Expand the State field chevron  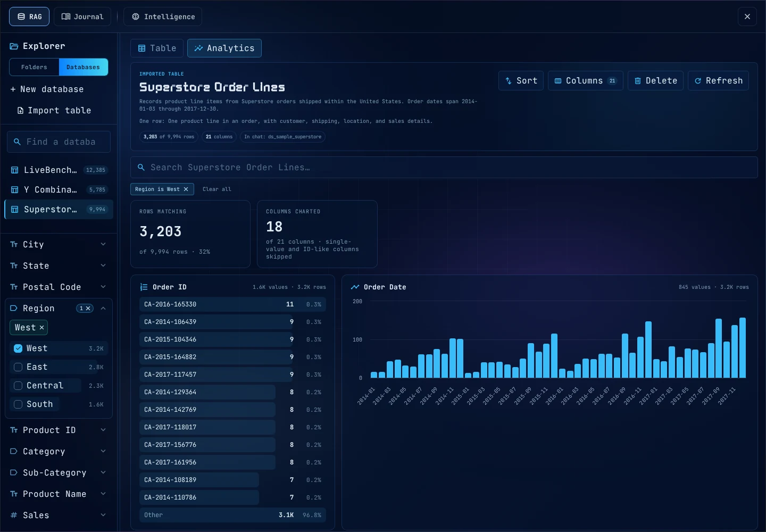tap(103, 266)
